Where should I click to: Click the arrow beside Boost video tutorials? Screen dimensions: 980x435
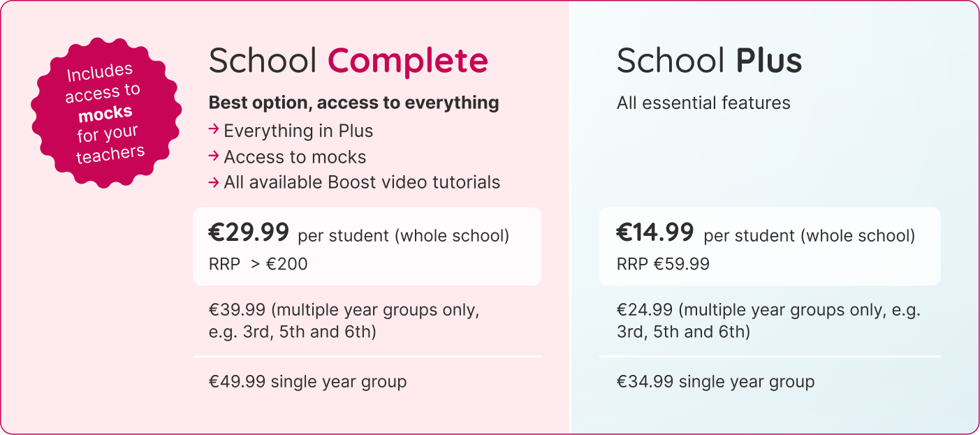[x=214, y=182]
